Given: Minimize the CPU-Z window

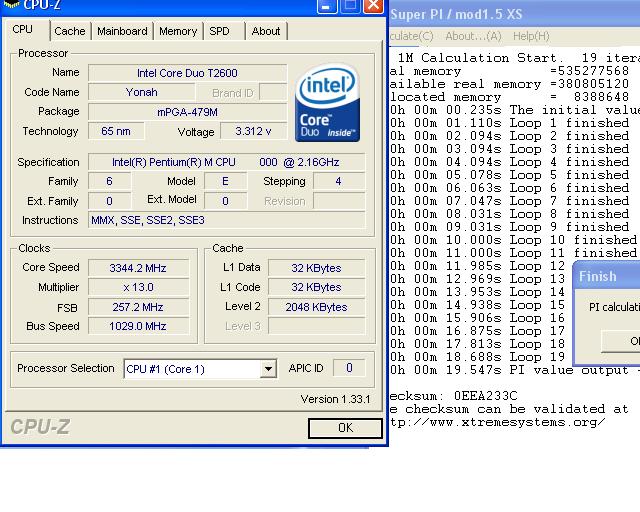Looking at the screenshot, I should [x=327, y=6].
